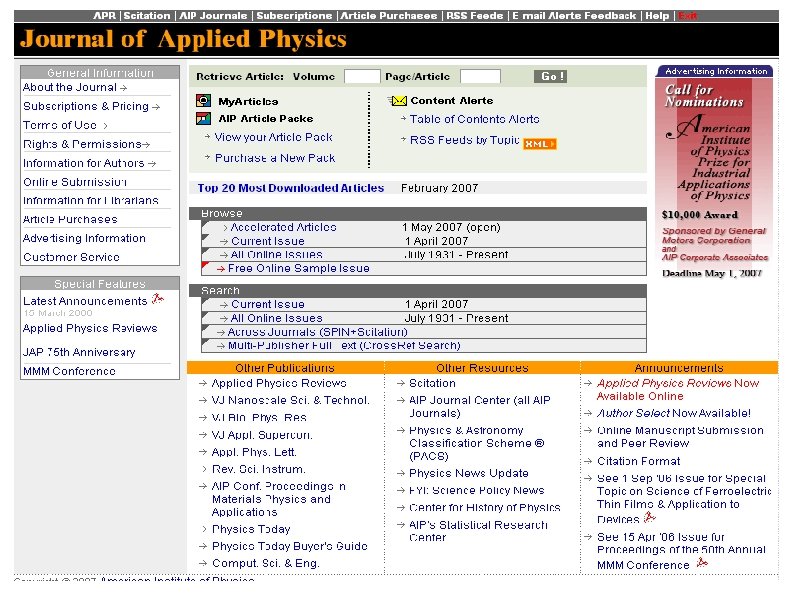
Task: Open PDF icon beside Latest Announcements
Action: pyautogui.click(x=157, y=299)
